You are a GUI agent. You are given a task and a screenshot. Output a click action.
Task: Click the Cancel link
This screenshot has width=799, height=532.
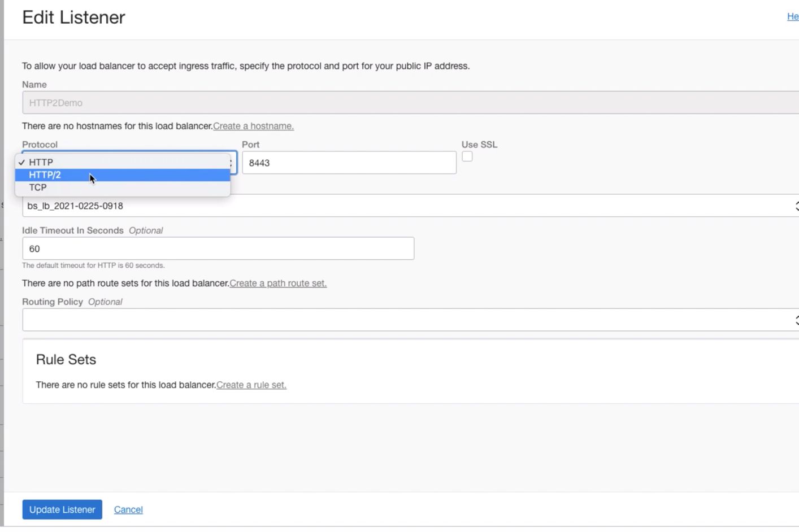point(128,509)
